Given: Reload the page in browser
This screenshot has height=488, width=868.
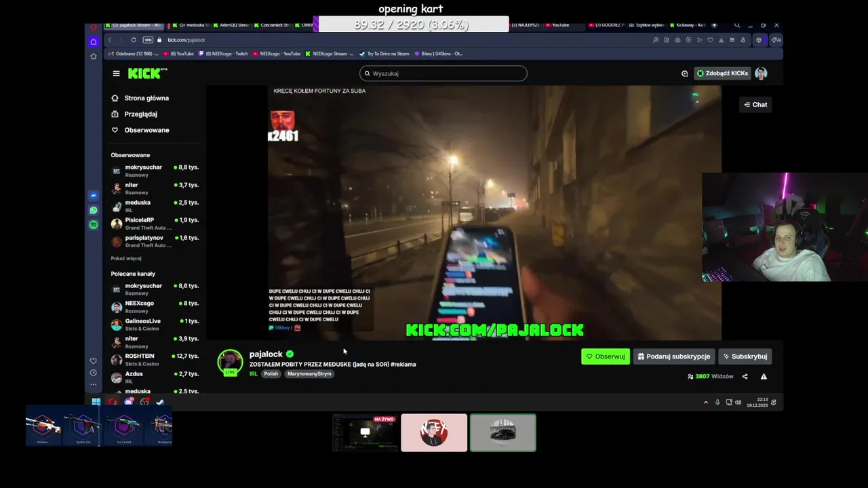Looking at the screenshot, I should click(134, 40).
